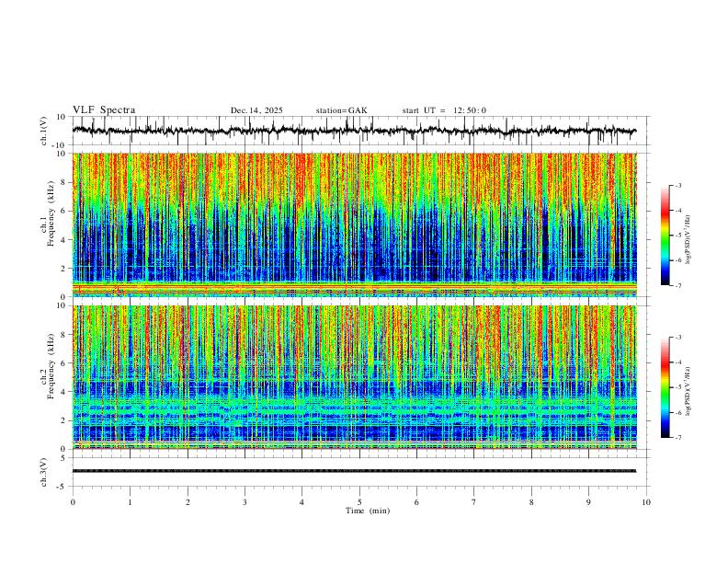This screenshot has width=728, height=563.
Task: Click the ch.1 spectrogram panel
Action: pos(355,224)
